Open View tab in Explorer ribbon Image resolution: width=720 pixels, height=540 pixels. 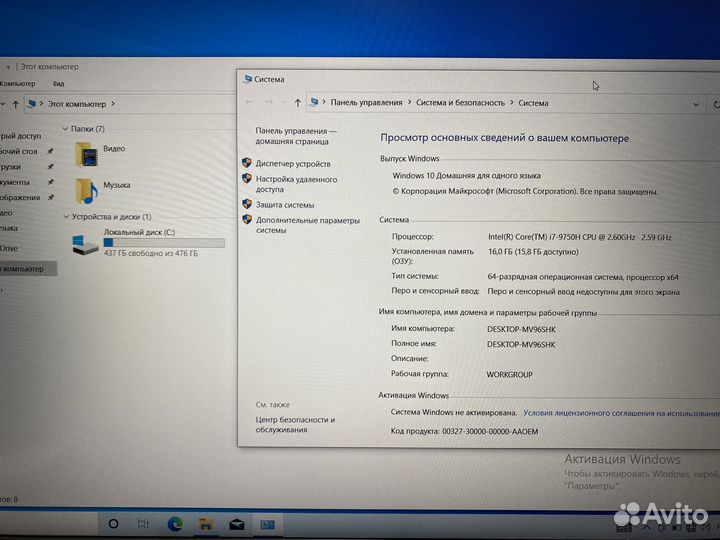point(58,84)
